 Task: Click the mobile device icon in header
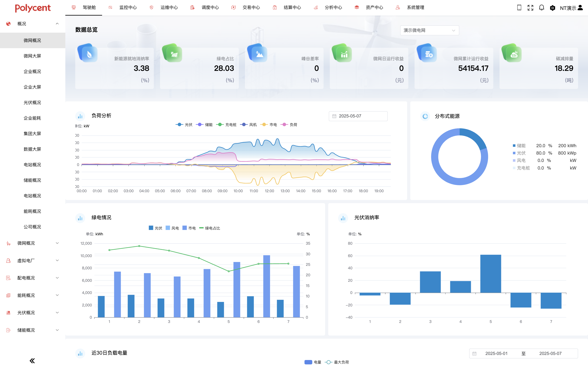coord(519,8)
